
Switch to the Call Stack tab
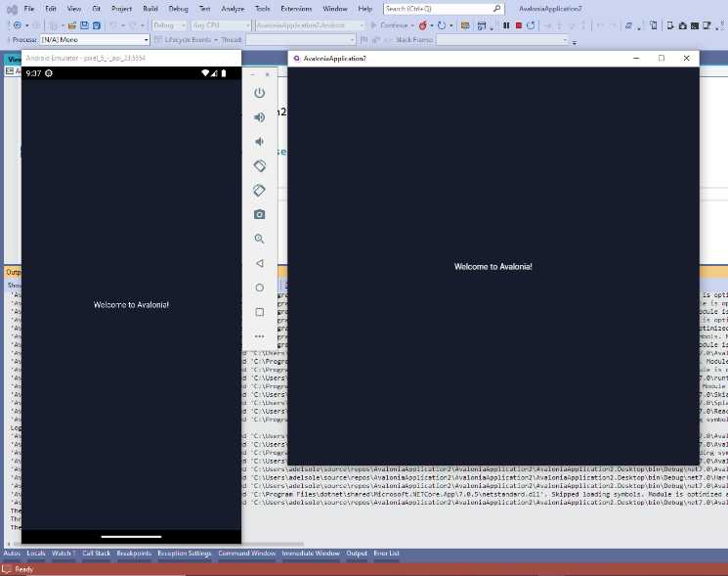coord(96,554)
